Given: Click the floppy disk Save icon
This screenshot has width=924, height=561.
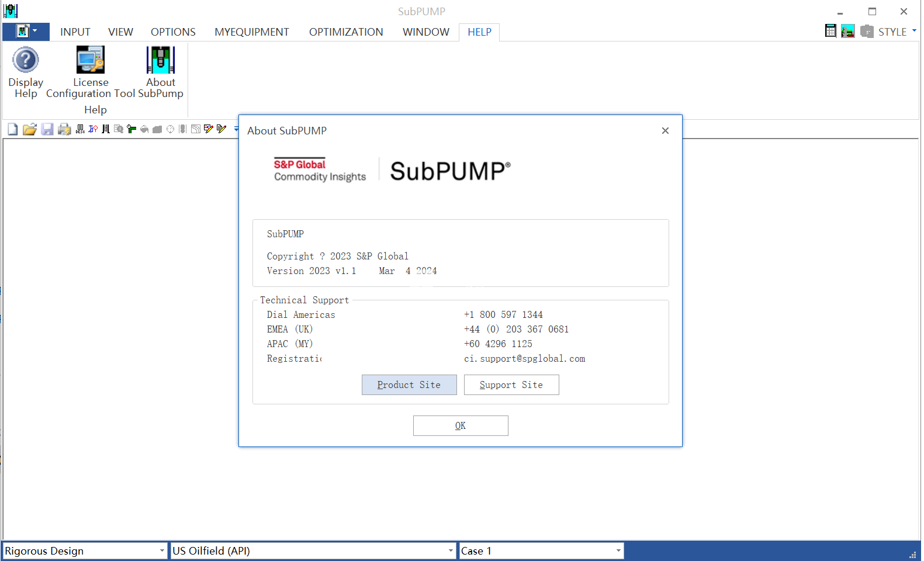Looking at the screenshot, I should pos(47,129).
